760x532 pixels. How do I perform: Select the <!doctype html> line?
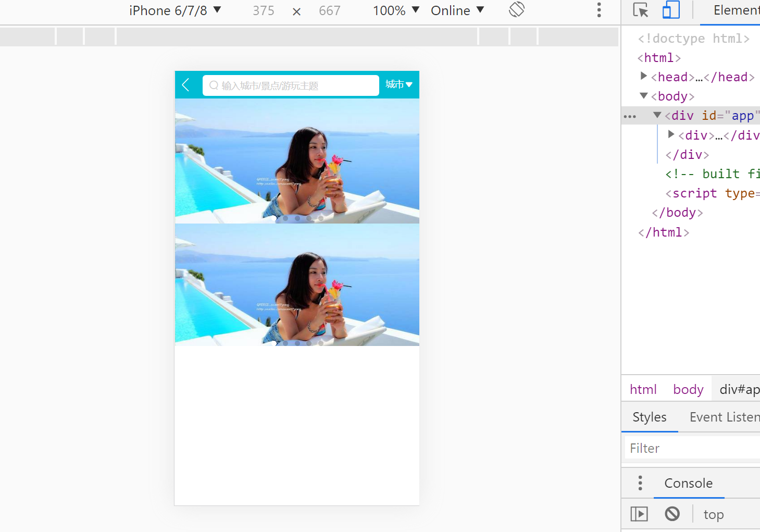(x=694, y=39)
